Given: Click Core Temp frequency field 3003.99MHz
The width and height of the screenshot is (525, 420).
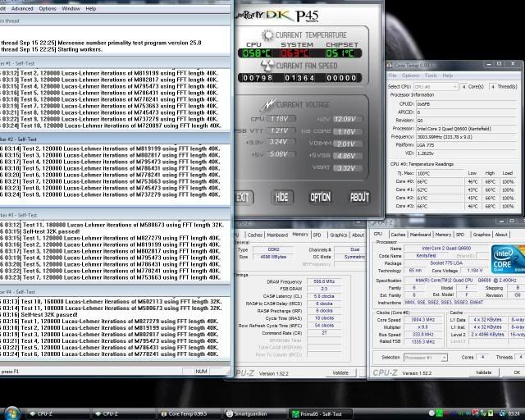Looking at the screenshot, I should (466, 137).
